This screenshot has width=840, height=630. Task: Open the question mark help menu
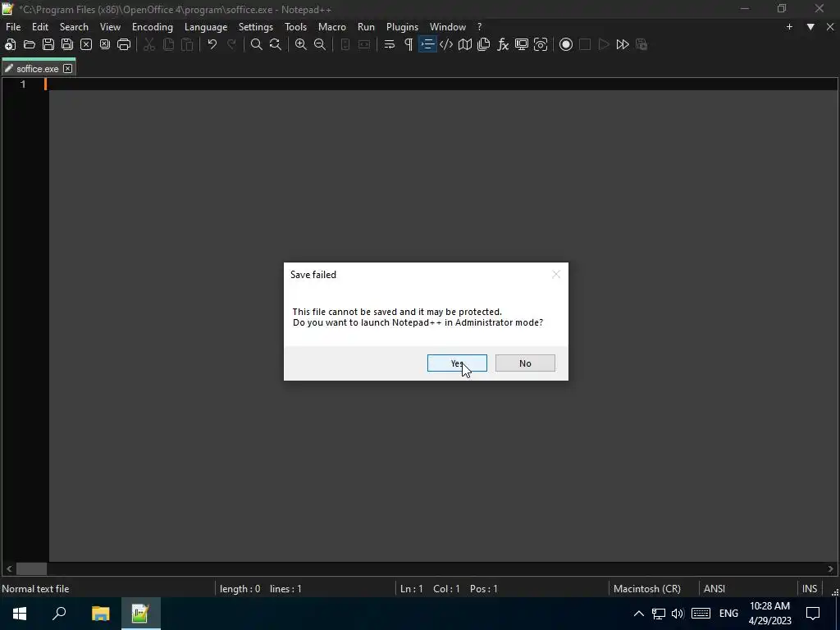[x=479, y=27]
